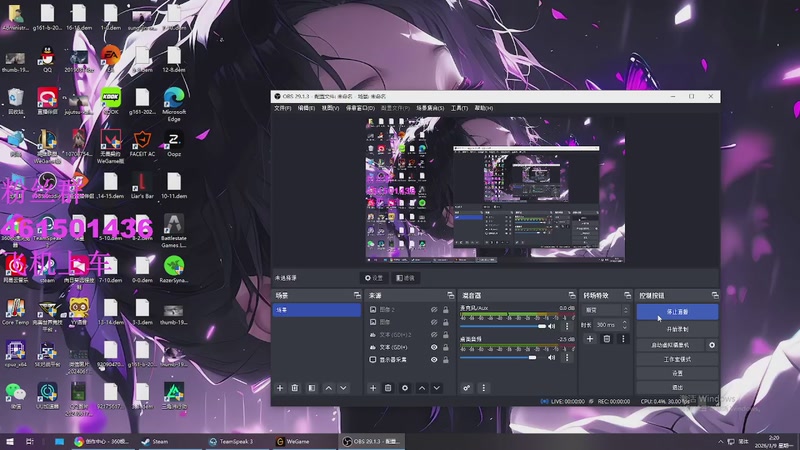Remove transition with trash icon
Viewport: 800px width, 450px height.
point(607,339)
